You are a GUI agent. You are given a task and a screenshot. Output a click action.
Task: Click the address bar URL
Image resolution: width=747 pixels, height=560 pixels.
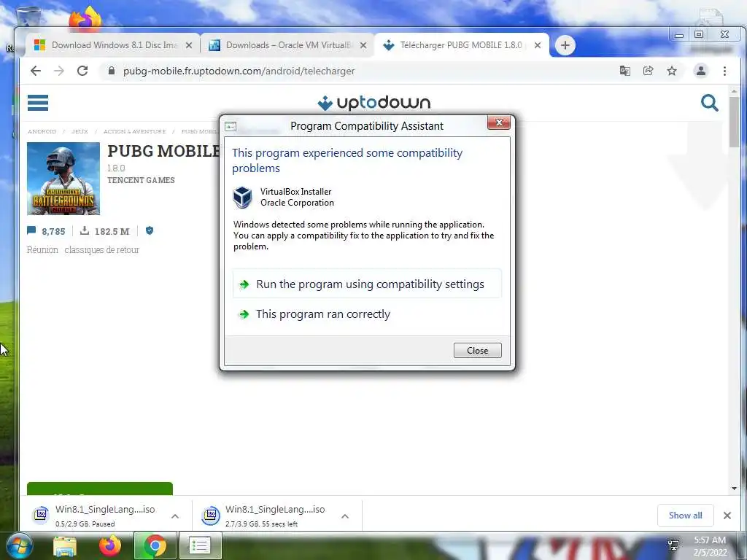239,71
